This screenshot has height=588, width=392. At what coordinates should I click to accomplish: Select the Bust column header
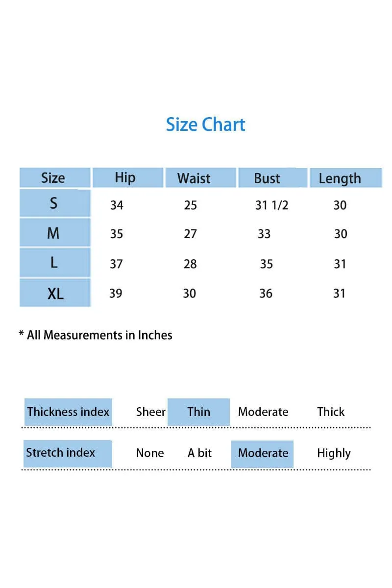coord(272,178)
